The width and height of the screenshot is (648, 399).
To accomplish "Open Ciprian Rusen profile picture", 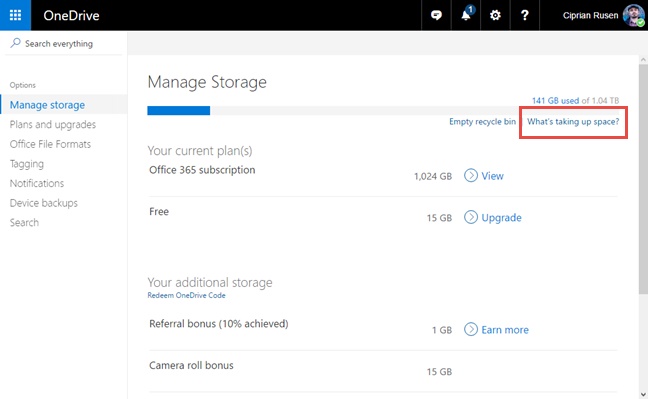I will click(x=634, y=15).
